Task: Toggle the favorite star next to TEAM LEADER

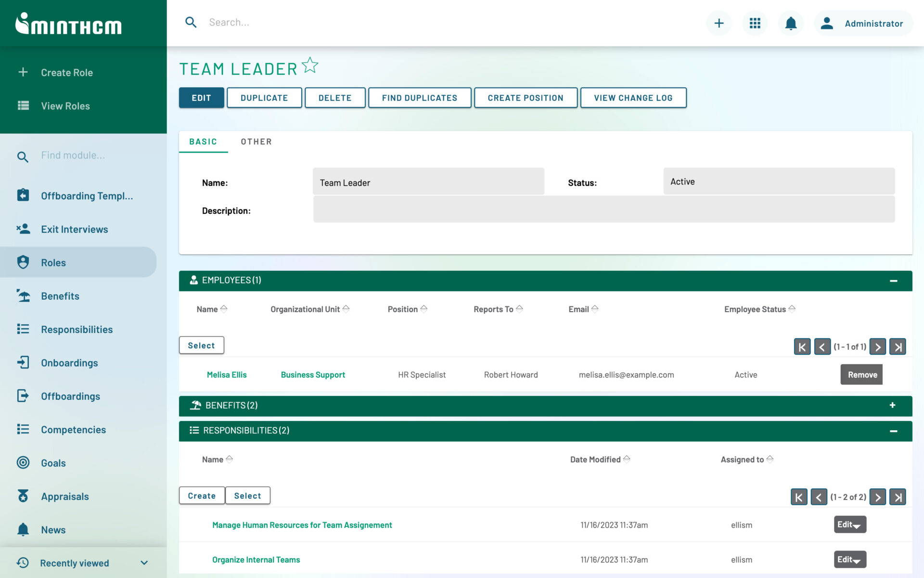Action: coord(310,65)
